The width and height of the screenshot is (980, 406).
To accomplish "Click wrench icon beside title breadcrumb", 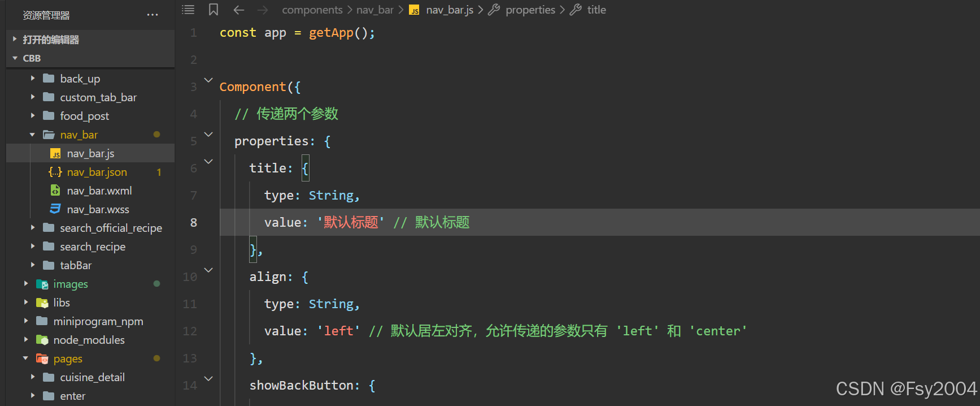I will 576,10.
